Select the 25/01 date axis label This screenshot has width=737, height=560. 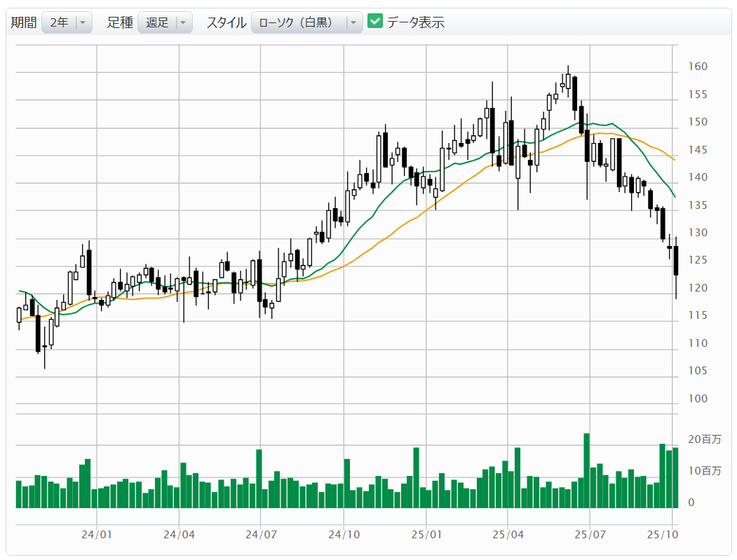[x=426, y=535]
